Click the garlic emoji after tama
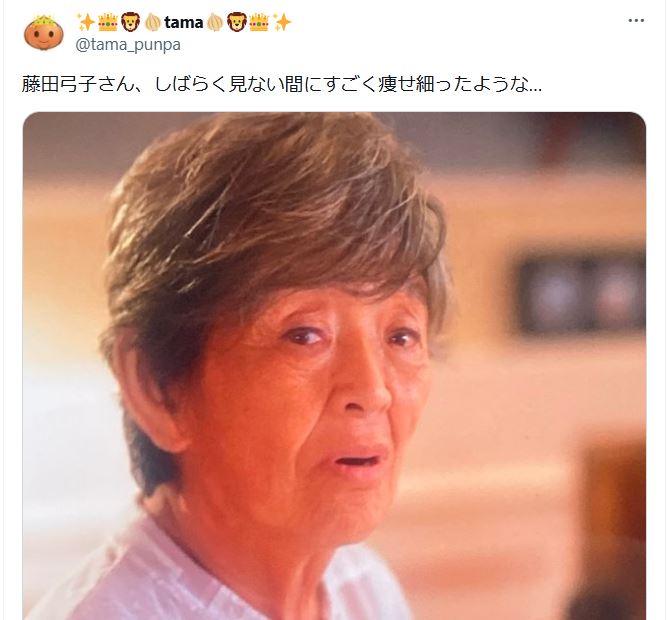 pyautogui.click(x=215, y=22)
